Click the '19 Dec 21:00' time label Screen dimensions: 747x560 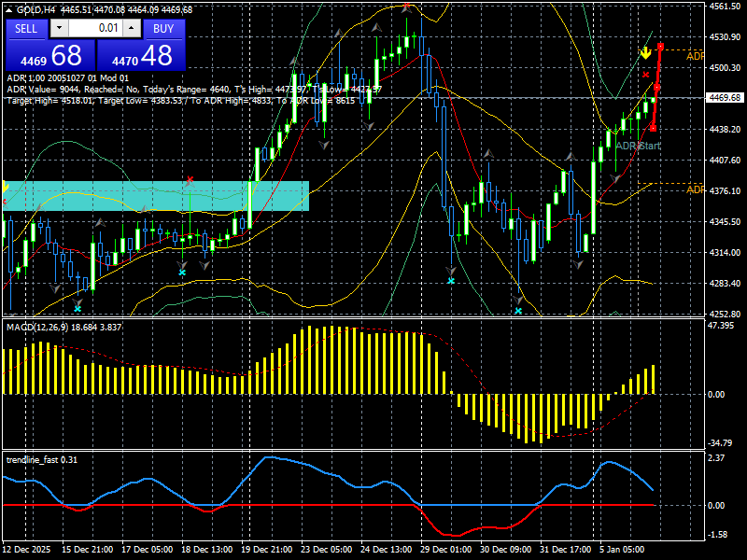click(267, 550)
